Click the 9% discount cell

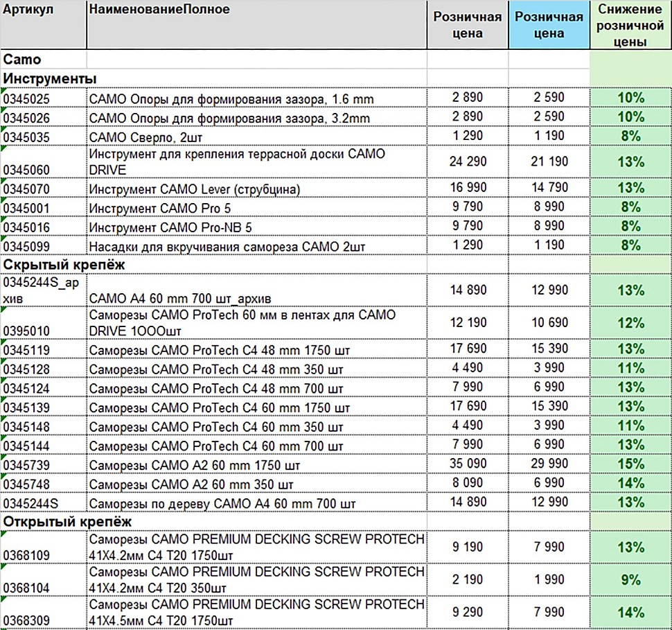pos(630,580)
